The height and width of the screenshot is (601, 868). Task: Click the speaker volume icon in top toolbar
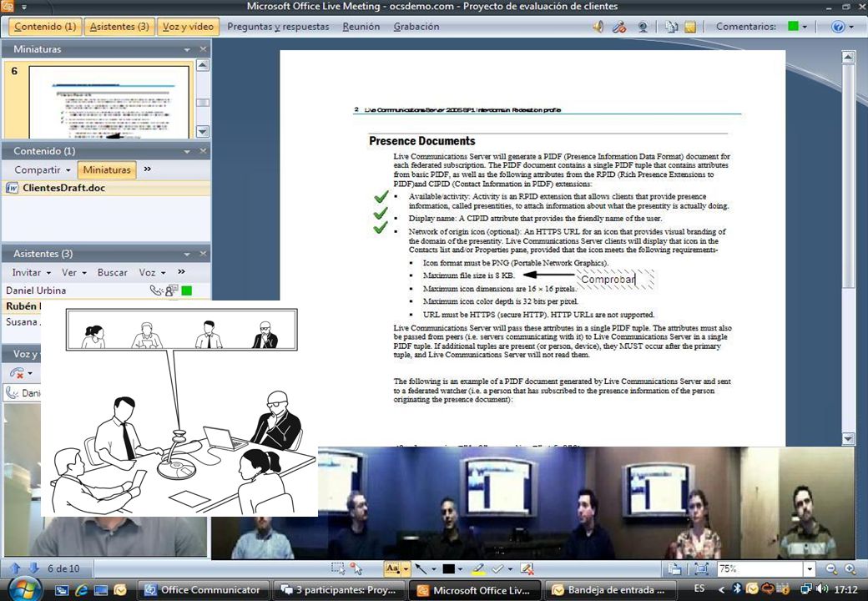click(598, 27)
